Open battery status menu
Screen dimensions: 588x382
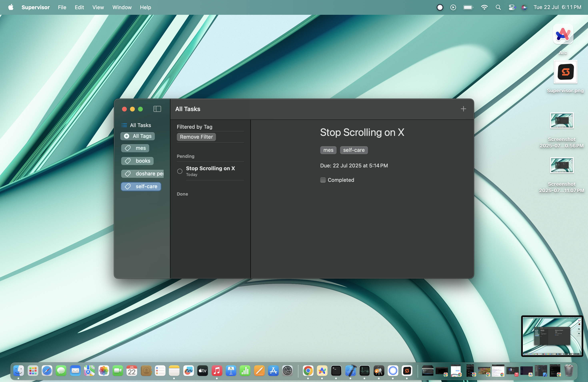click(x=468, y=7)
